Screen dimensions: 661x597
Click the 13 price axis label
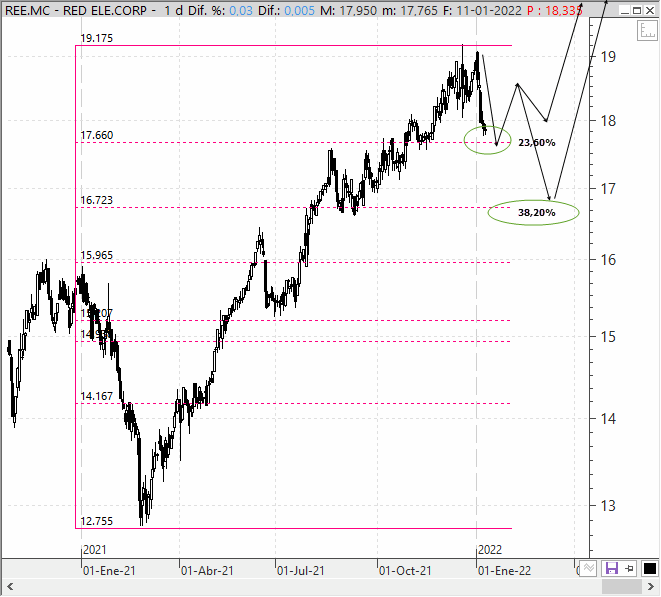608,505
